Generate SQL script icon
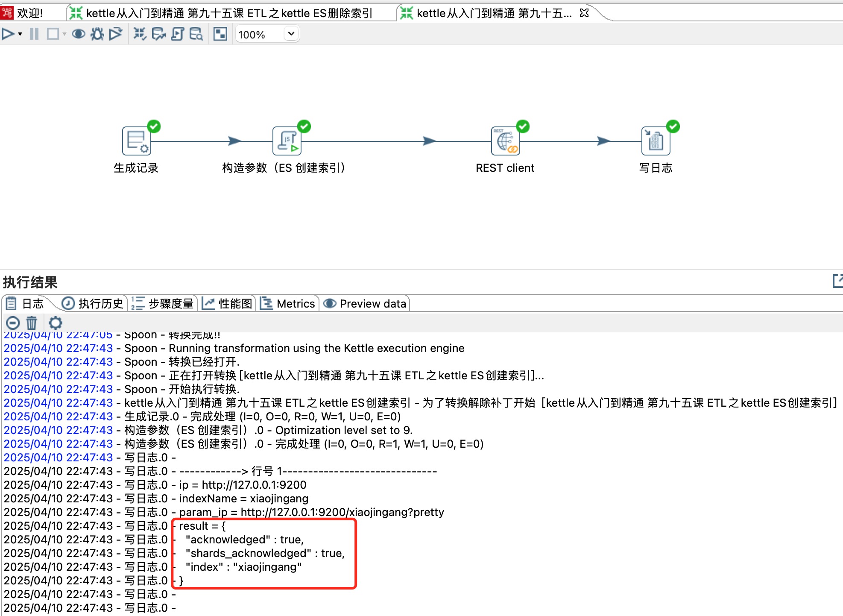Viewport: 843px width, 616px height. 177,34
